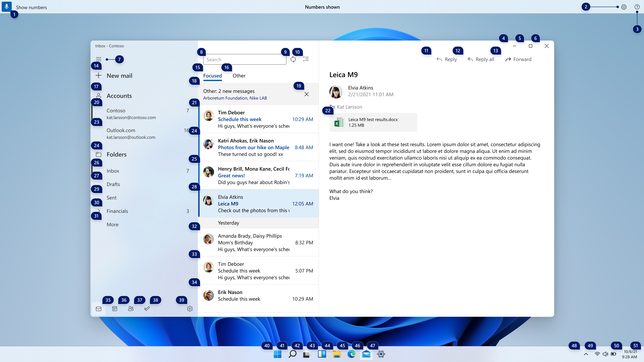Open the Mail Settings gear icon
Image resolution: width=644 pixels, height=362 pixels.
click(x=189, y=309)
